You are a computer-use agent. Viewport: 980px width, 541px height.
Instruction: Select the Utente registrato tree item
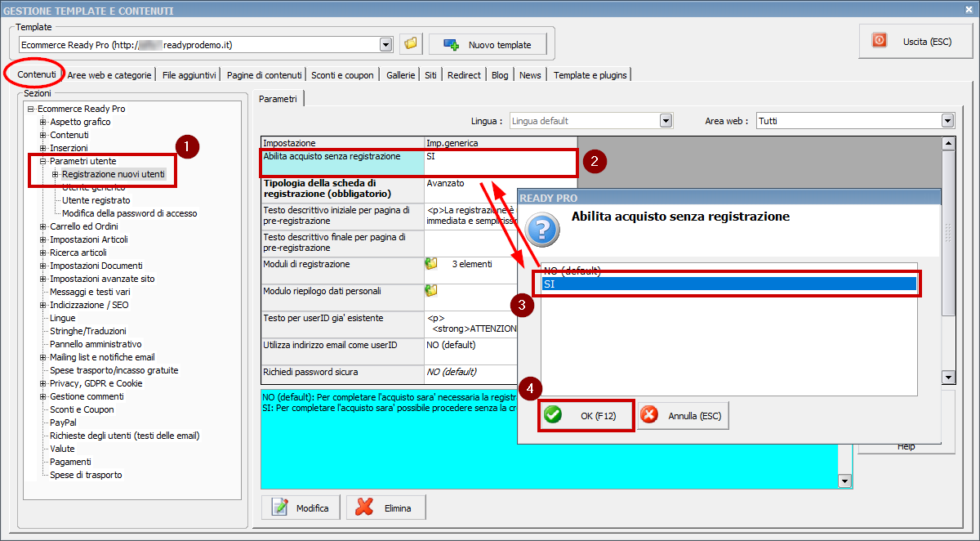coord(96,200)
